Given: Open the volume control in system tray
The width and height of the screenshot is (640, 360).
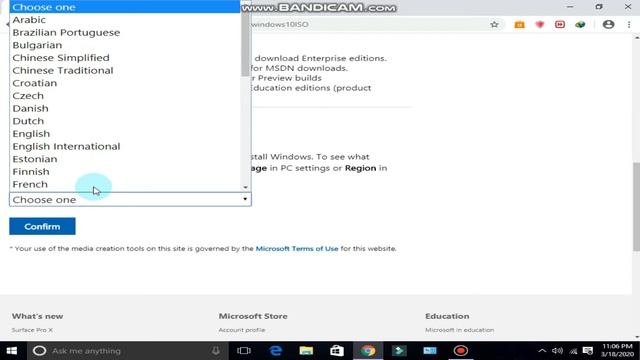Looking at the screenshot, I should pyautogui.click(x=557, y=351).
